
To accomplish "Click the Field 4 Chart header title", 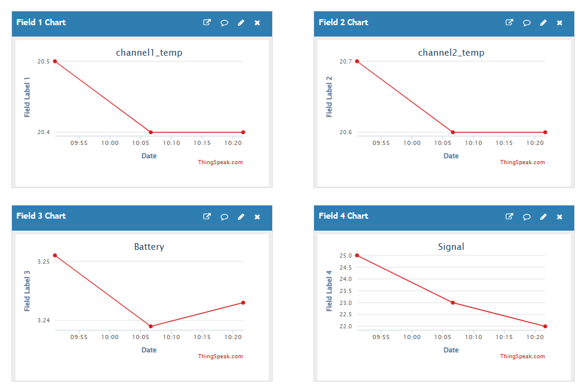I will click(343, 216).
